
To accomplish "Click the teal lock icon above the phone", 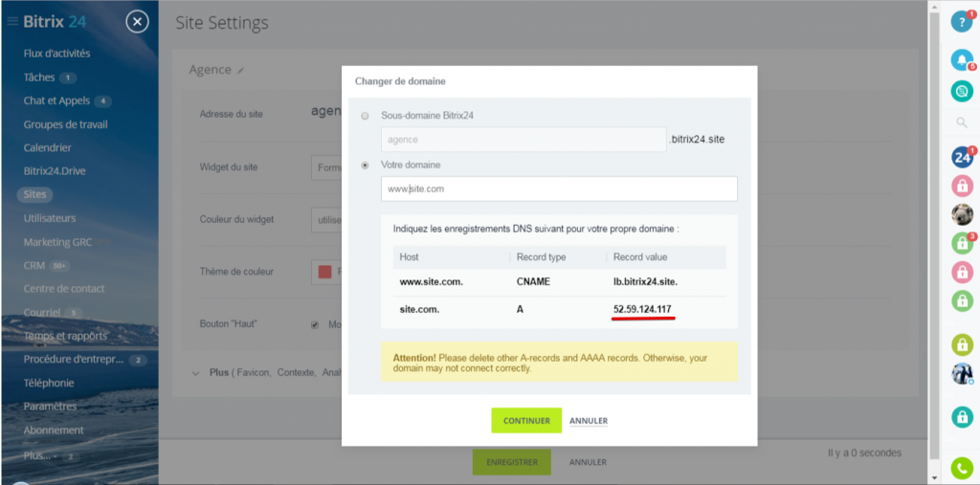I will coord(962,417).
